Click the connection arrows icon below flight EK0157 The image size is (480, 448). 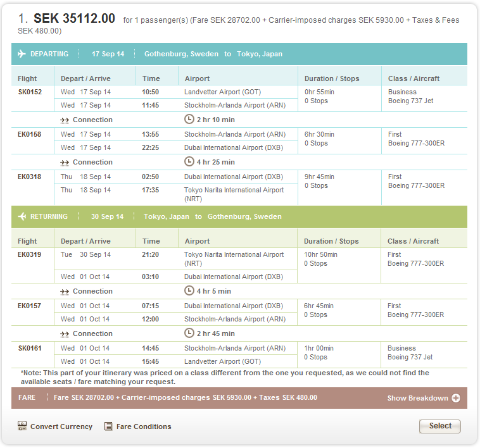point(65,334)
